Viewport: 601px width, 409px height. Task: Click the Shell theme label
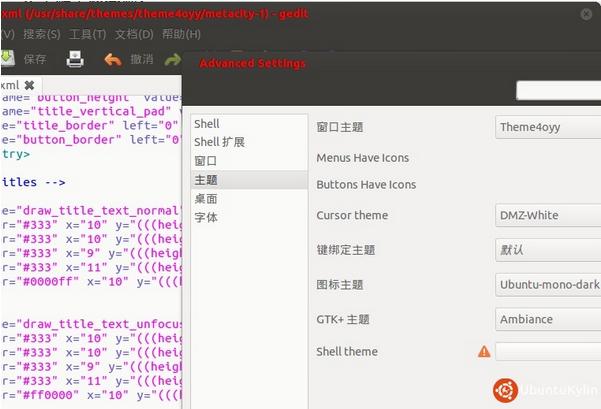pyautogui.click(x=347, y=352)
